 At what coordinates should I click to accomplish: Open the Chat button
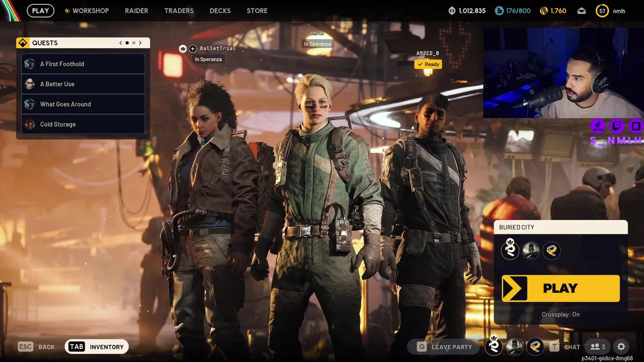566,346
